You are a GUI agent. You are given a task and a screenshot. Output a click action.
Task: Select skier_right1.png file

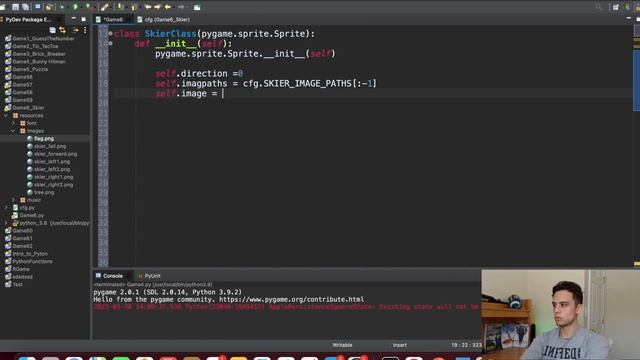point(53,177)
